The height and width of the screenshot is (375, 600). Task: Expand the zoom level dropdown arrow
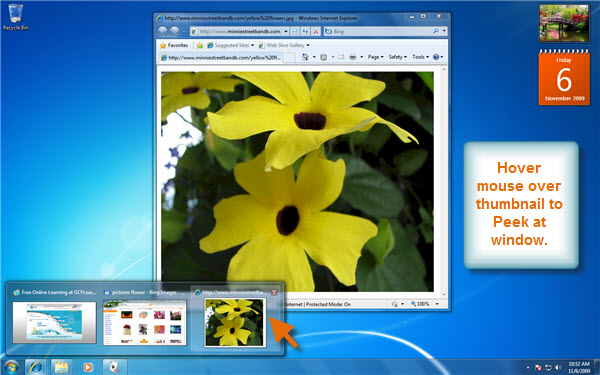coord(437,304)
